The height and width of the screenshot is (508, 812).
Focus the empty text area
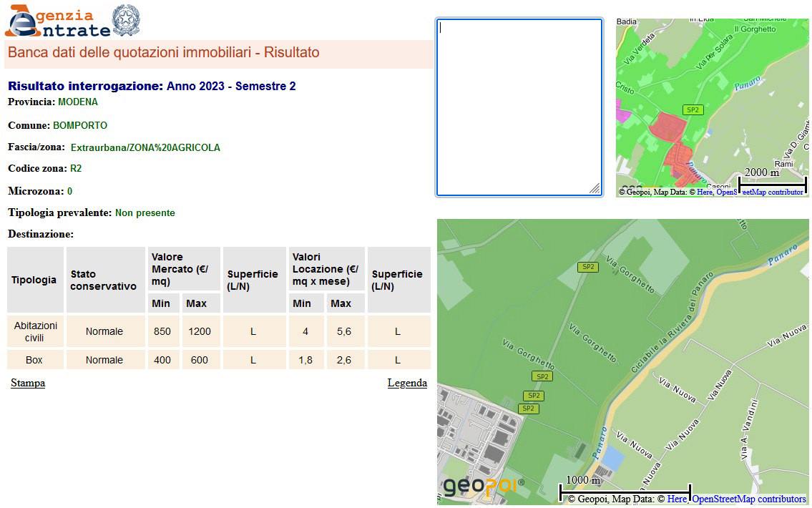coord(519,107)
